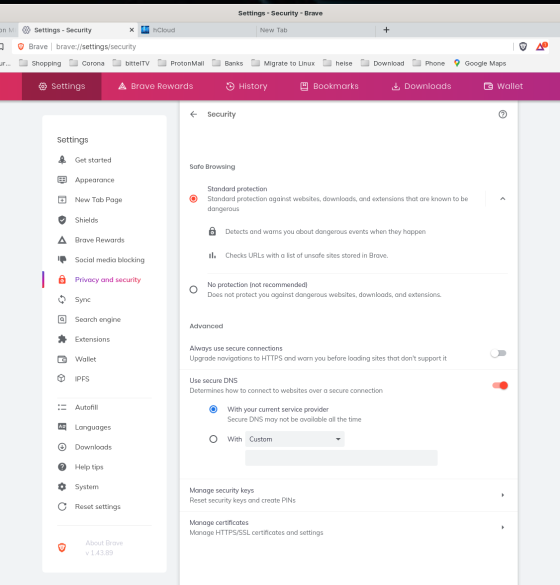This screenshot has height=585, width=560.
Task: Enable Always use secure connections toggle
Action: coord(498,353)
